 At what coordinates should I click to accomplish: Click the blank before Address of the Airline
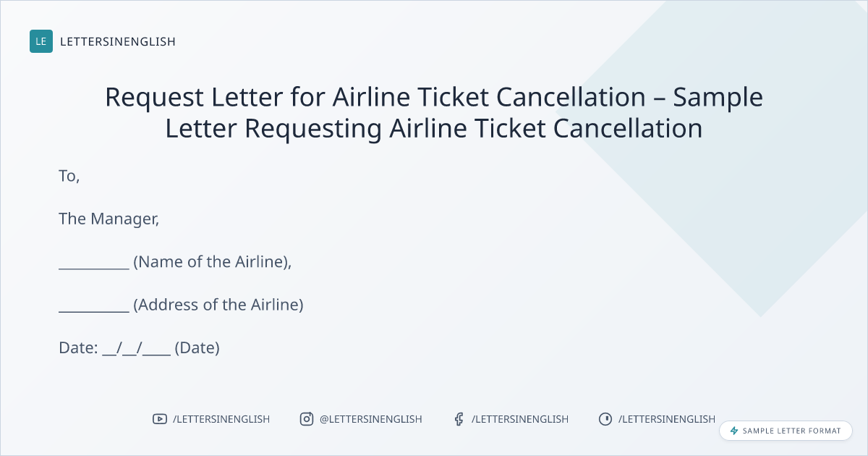click(94, 306)
